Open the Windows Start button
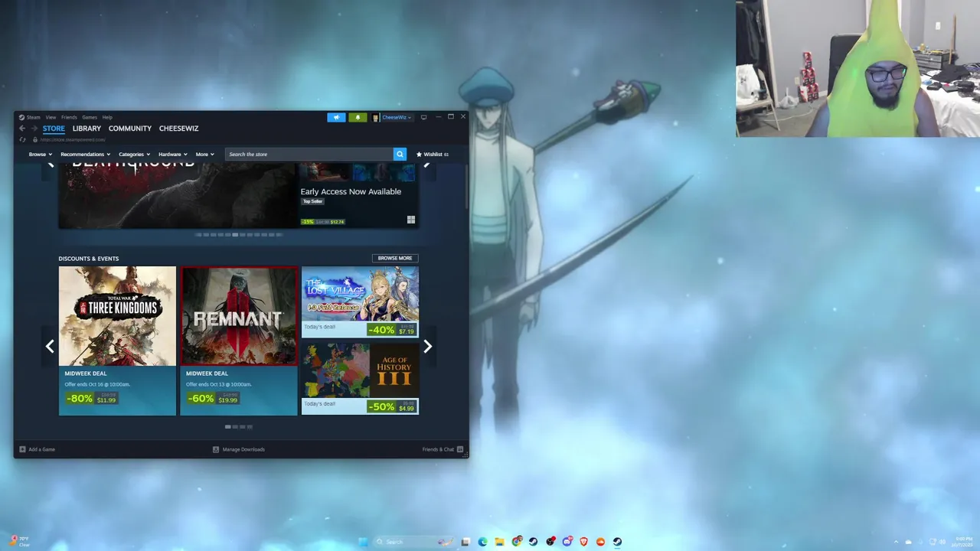The height and width of the screenshot is (551, 980). 363,542
